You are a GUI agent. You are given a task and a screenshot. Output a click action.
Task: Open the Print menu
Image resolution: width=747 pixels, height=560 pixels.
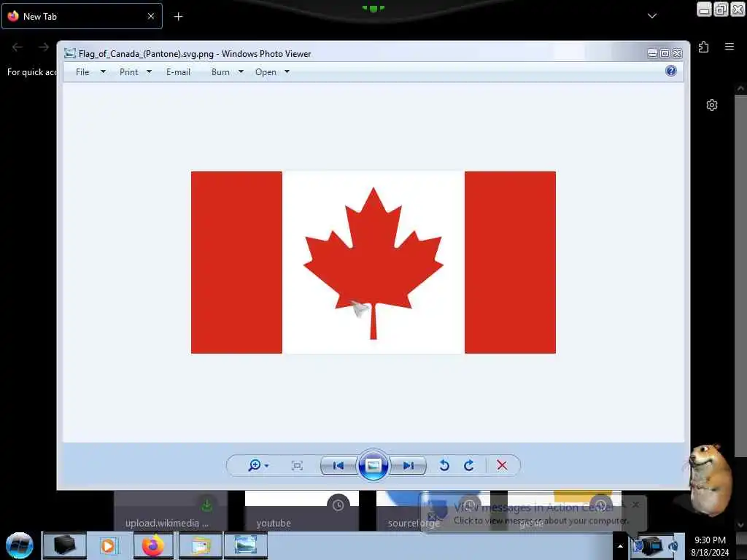coord(128,72)
